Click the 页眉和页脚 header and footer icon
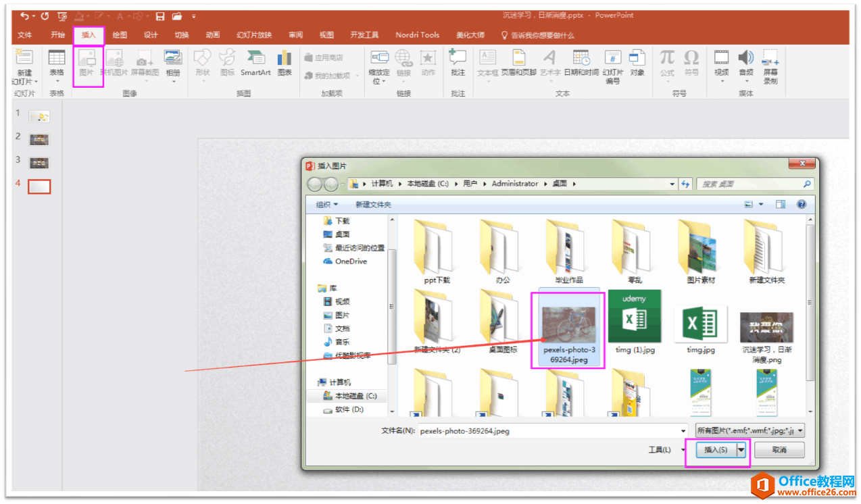 pos(518,62)
